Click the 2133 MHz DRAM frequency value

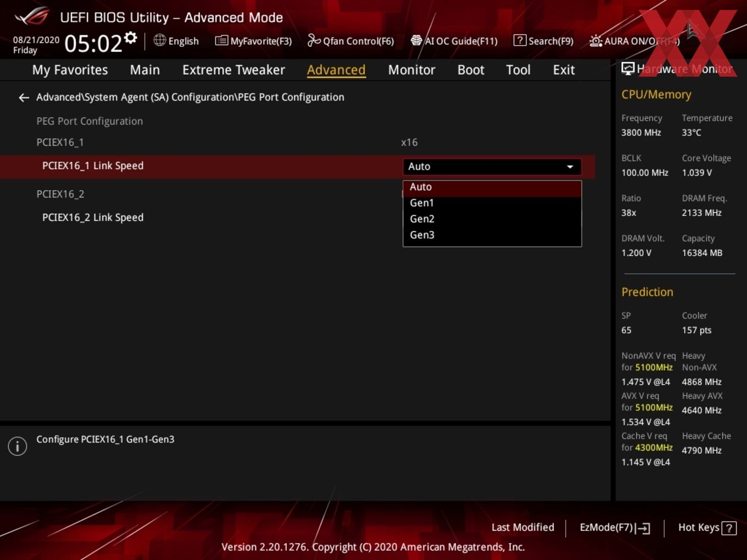tap(701, 213)
